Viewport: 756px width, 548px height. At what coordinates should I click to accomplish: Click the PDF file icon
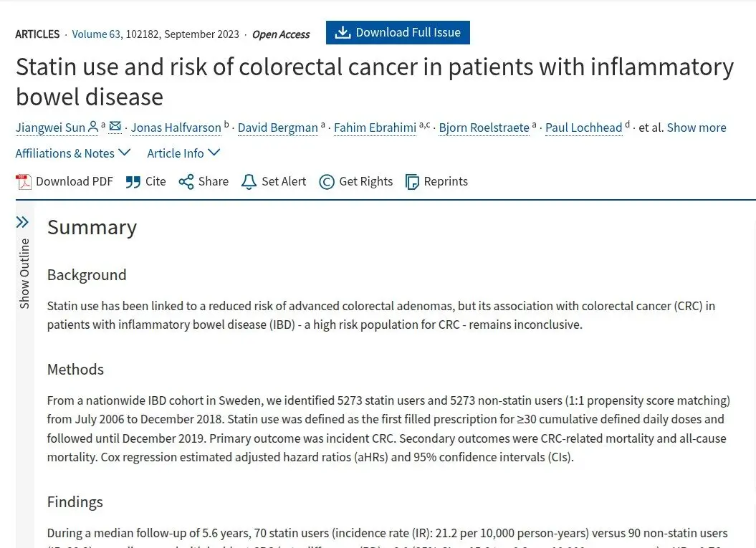click(24, 182)
